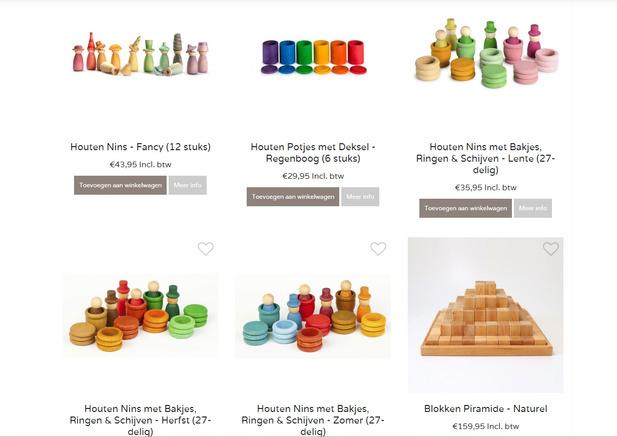Open Meer info for Regenboog Potjes
This screenshot has width=617, height=437.
click(360, 197)
